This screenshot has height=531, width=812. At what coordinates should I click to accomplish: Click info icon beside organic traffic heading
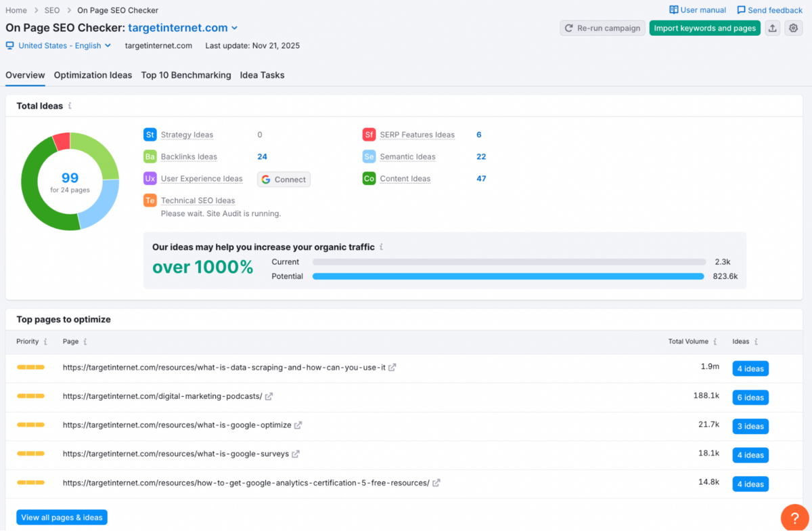coord(382,247)
